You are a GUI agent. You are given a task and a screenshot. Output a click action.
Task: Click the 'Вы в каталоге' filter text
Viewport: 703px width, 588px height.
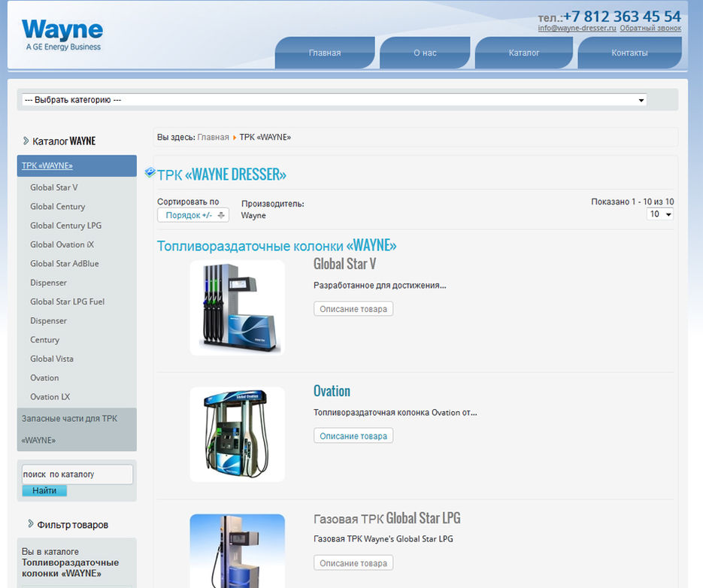(x=50, y=552)
